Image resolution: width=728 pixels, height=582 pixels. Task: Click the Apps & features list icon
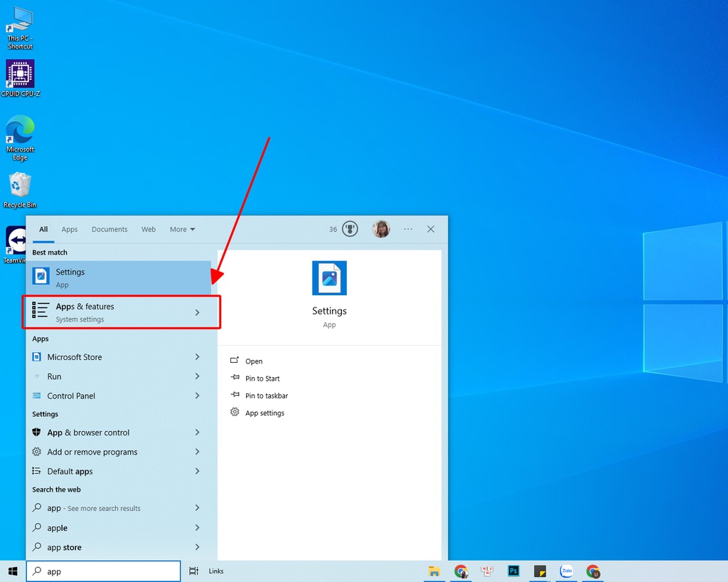click(x=41, y=309)
